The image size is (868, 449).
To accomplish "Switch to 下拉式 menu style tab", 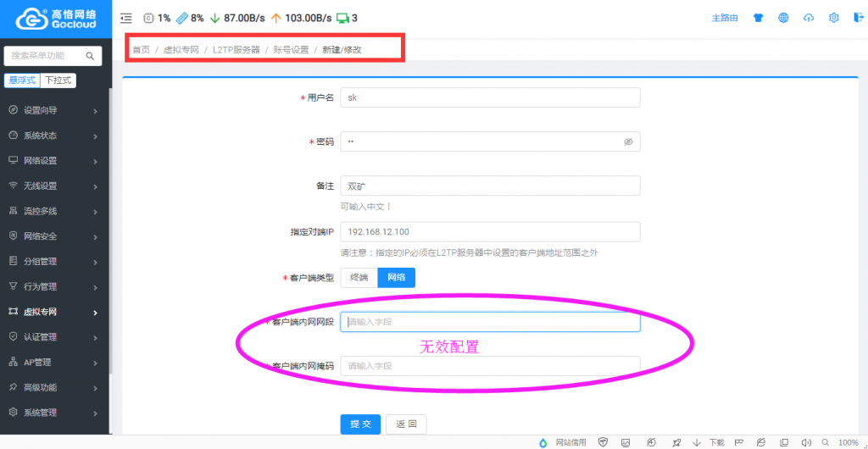I will click(58, 80).
